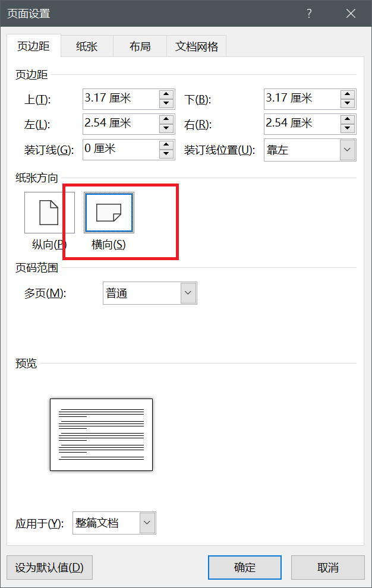Click the left margin field 2.54 厘米
The width and height of the screenshot is (372, 588).
click(121, 124)
